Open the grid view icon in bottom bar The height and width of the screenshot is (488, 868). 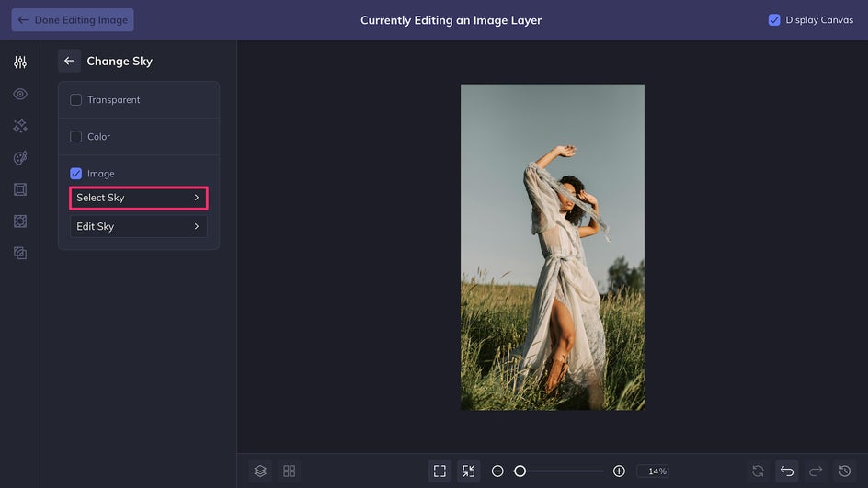tap(289, 471)
